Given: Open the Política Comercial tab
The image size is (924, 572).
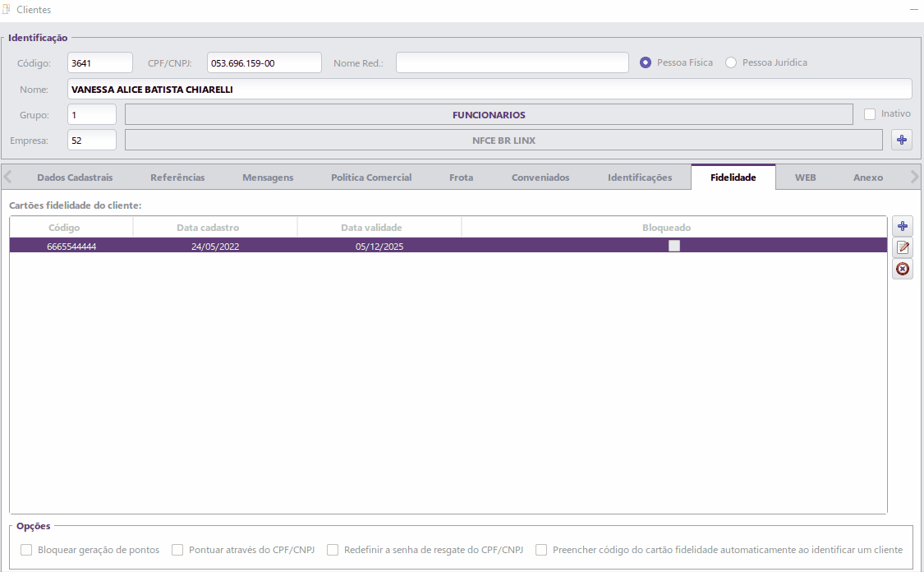Looking at the screenshot, I should 371,178.
